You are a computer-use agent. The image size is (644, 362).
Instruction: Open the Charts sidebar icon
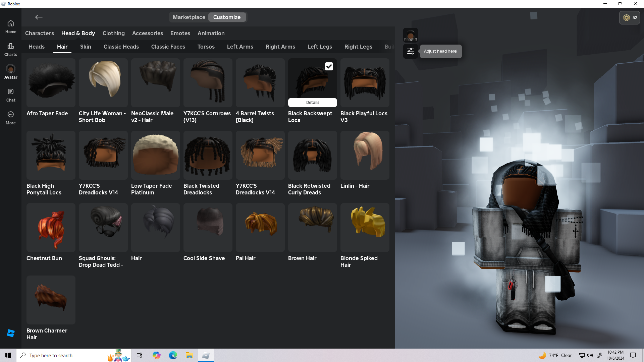11,49
